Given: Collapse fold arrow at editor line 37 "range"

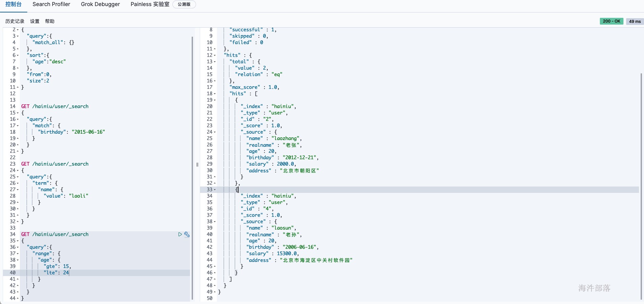Looking at the screenshot, I should click(x=18, y=254).
